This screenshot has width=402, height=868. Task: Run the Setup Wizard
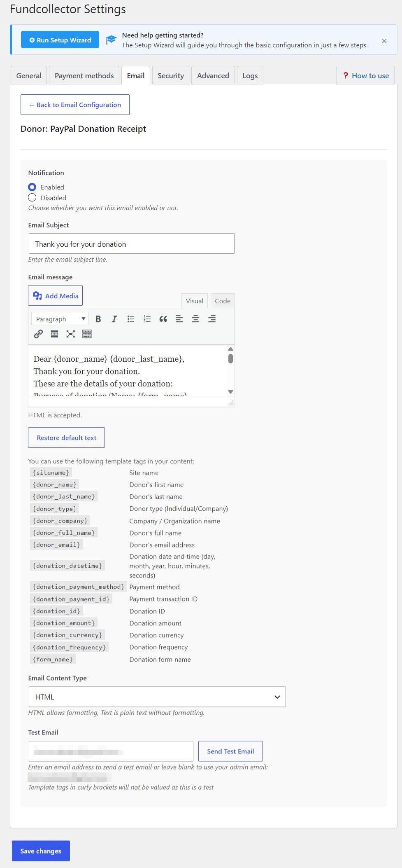(60, 40)
